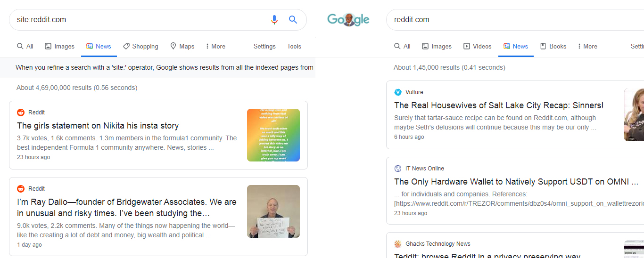Click Reddit favicon of Nikita story result
The height and width of the screenshot is (258, 644).
(x=21, y=113)
